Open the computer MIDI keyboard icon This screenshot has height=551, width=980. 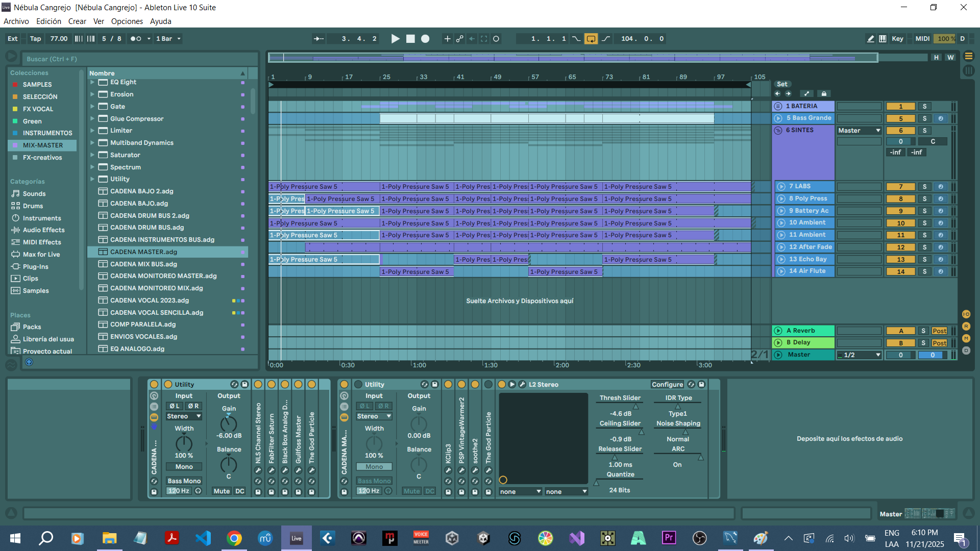[x=883, y=39]
